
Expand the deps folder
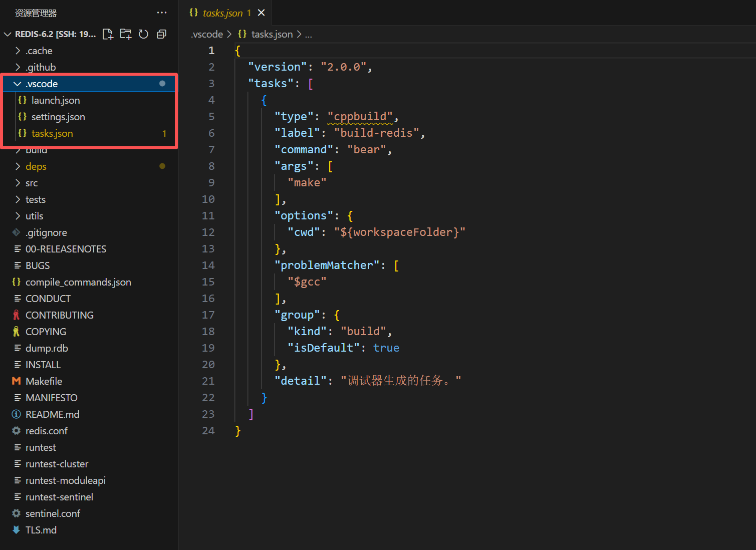coord(89,166)
